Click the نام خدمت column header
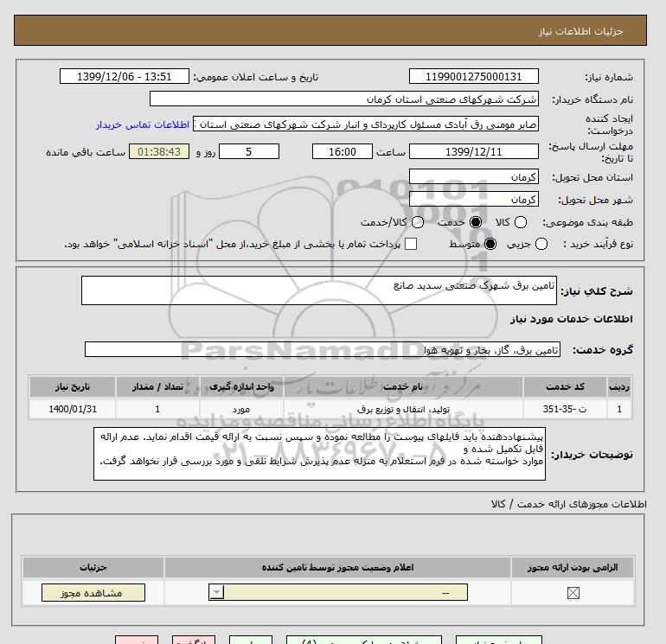The height and width of the screenshot is (644, 666). (x=403, y=386)
